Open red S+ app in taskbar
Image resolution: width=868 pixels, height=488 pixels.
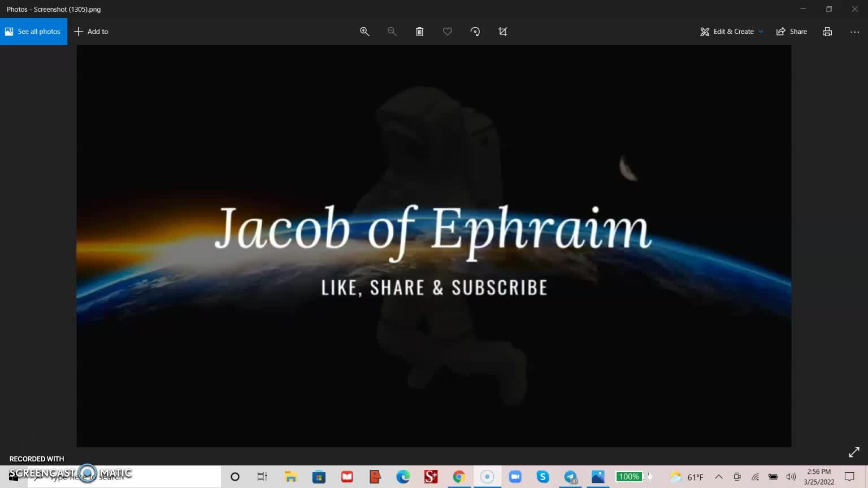pyautogui.click(x=431, y=477)
